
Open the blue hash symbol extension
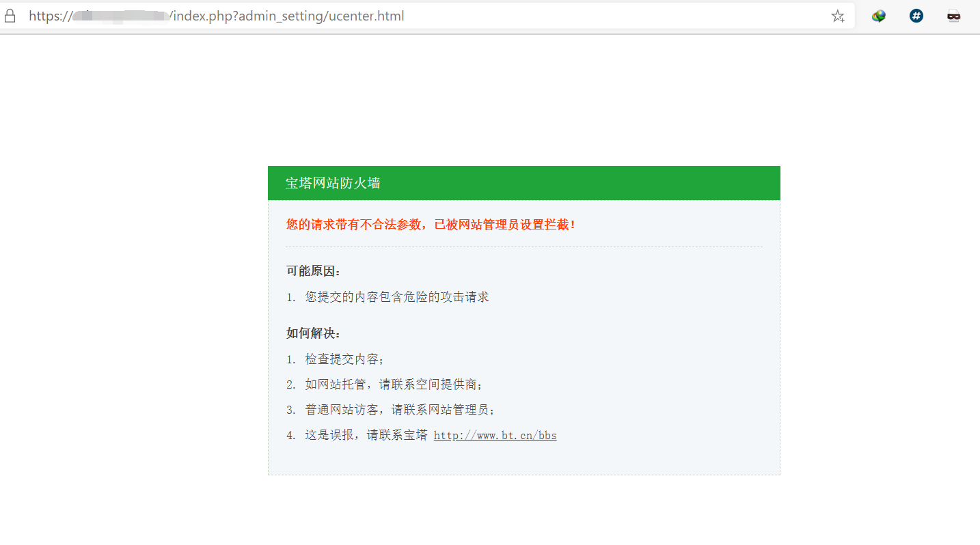coord(916,16)
